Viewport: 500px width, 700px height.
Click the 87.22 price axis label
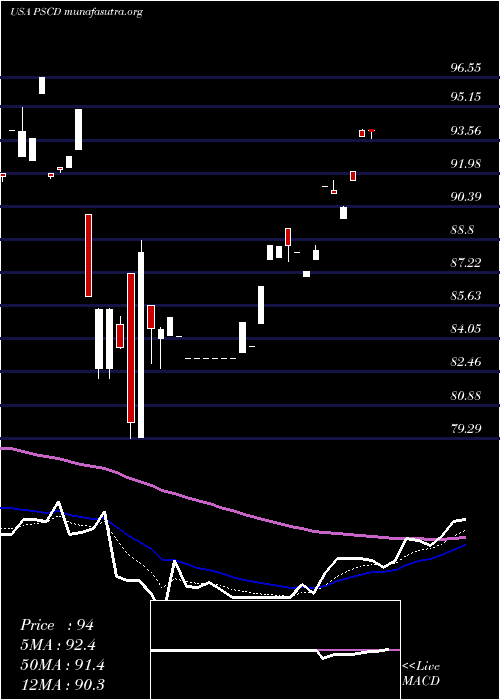[465, 263]
